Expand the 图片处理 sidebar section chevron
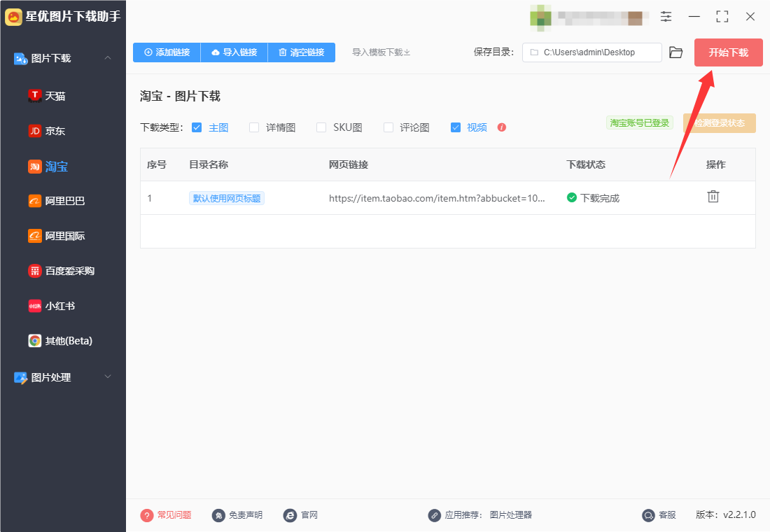Image resolution: width=770 pixels, height=532 pixels. pos(108,377)
